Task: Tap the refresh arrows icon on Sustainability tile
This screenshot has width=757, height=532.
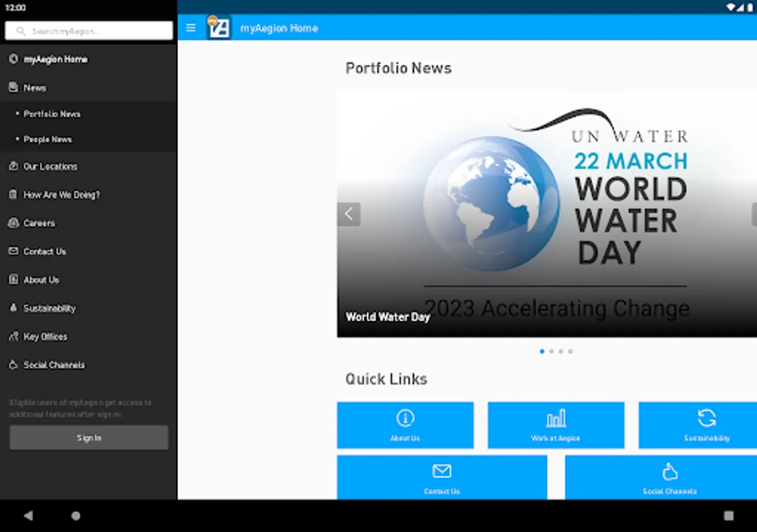Action: point(707,418)
